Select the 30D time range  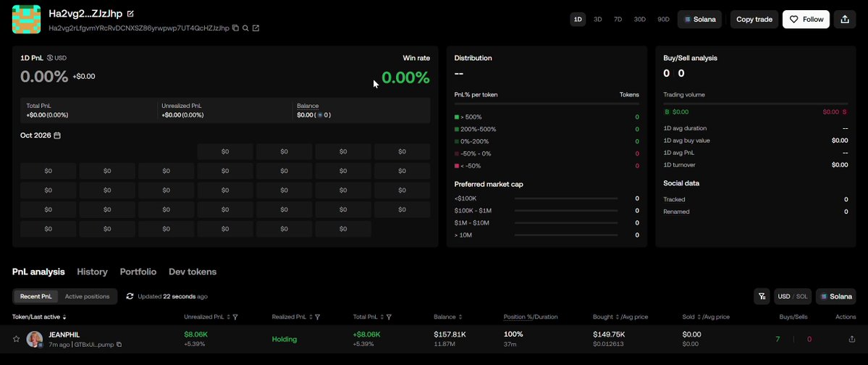pos(640,20)
